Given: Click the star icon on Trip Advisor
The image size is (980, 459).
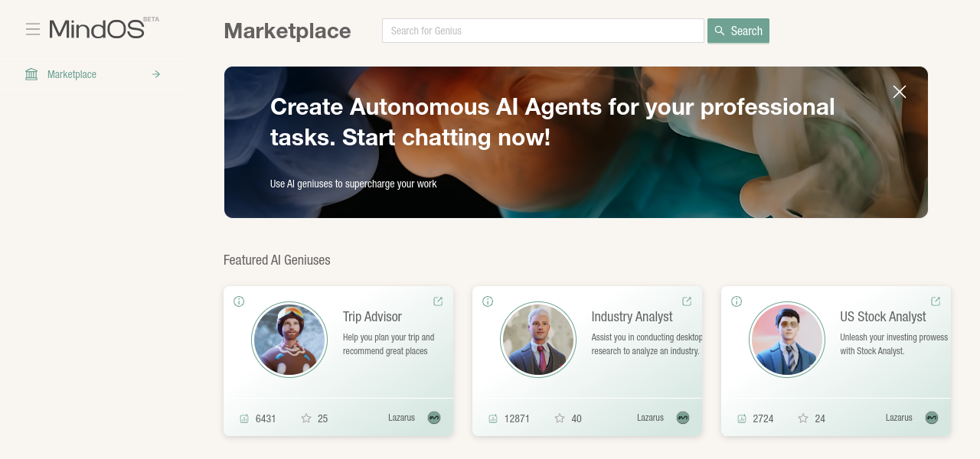Looking at the screenshot, I should [x=306, y=418].
